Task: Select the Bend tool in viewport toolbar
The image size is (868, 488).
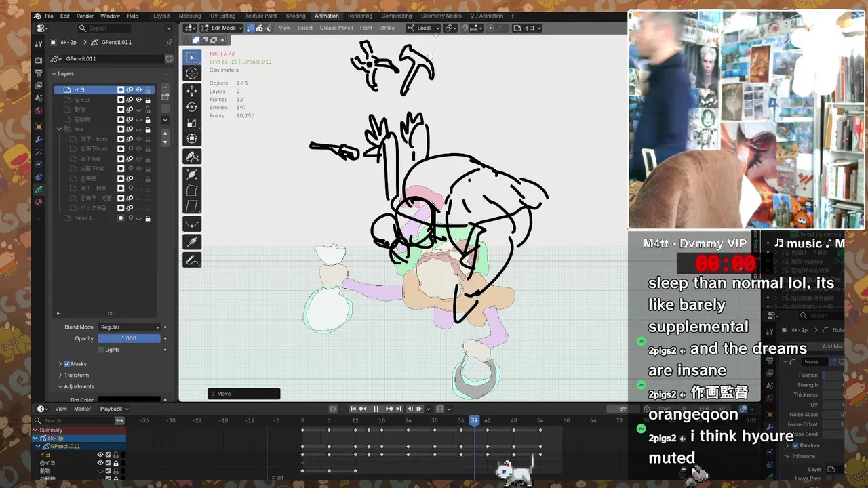Action: coord(192,190)
